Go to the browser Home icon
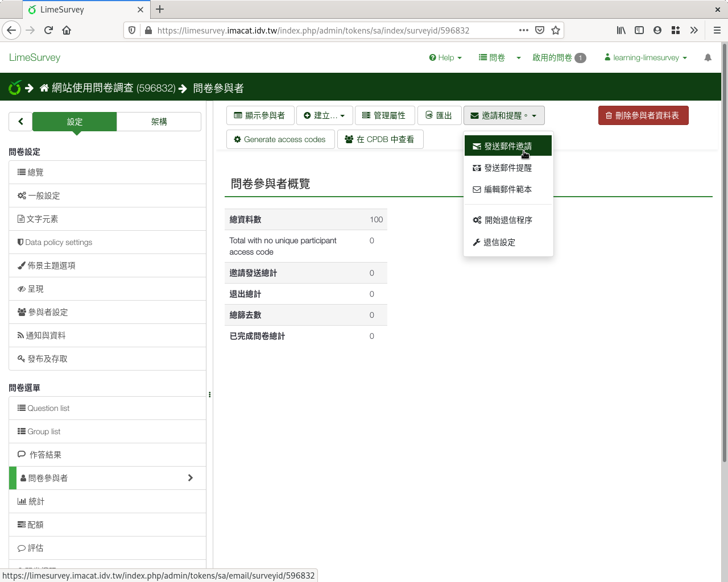 point(67,30)
